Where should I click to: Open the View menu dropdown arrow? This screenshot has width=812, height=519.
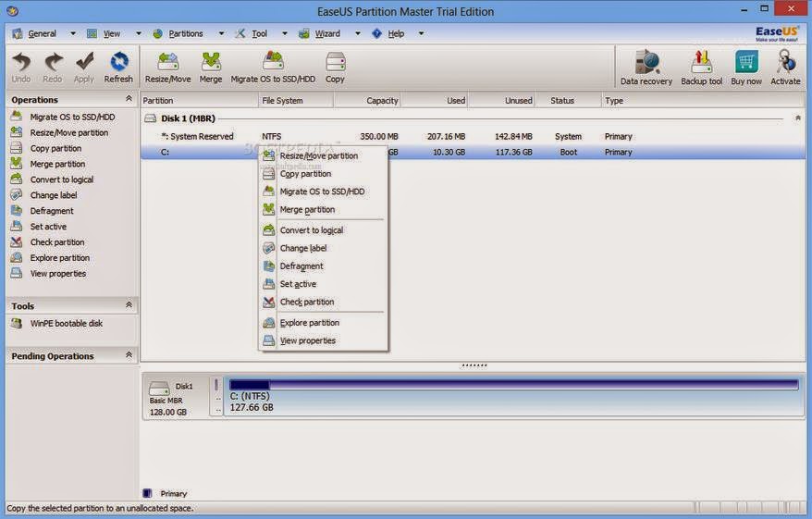pyautogui.click(x=139, y=33)
